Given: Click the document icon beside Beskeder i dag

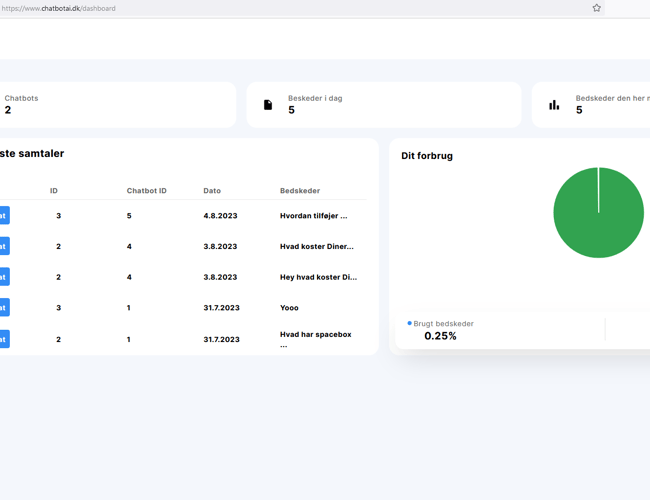Looking at the screenshot, I should coord(268,105).
